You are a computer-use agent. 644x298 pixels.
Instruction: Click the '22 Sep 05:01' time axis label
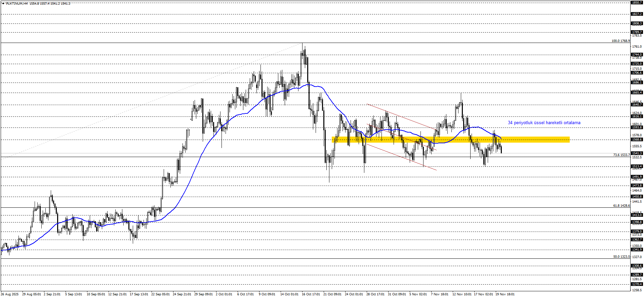pos(160,294)
